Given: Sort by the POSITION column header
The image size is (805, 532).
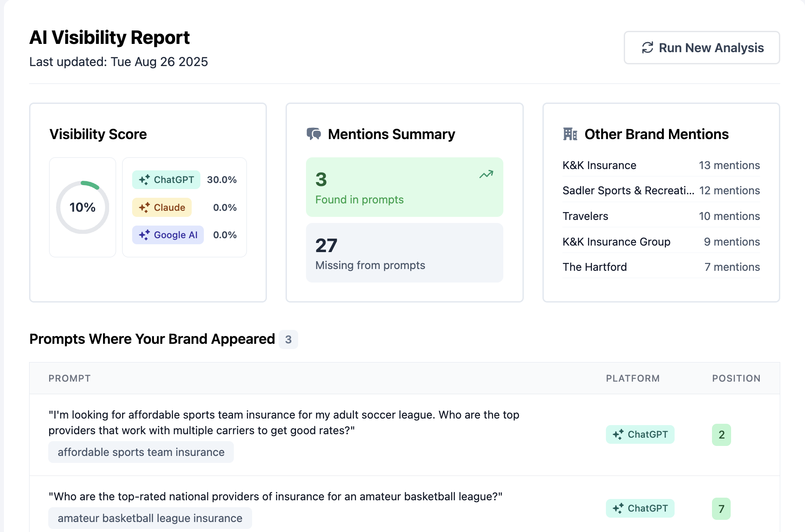Looking at the screenshot, I should coord(736,379).
